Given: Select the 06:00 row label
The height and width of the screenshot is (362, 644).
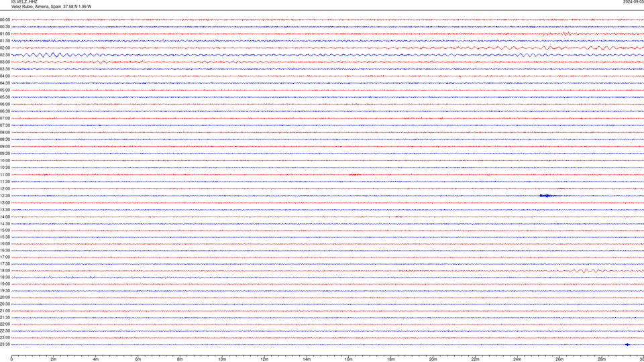Looking at the screenshot, I should (x=5, y=105).
